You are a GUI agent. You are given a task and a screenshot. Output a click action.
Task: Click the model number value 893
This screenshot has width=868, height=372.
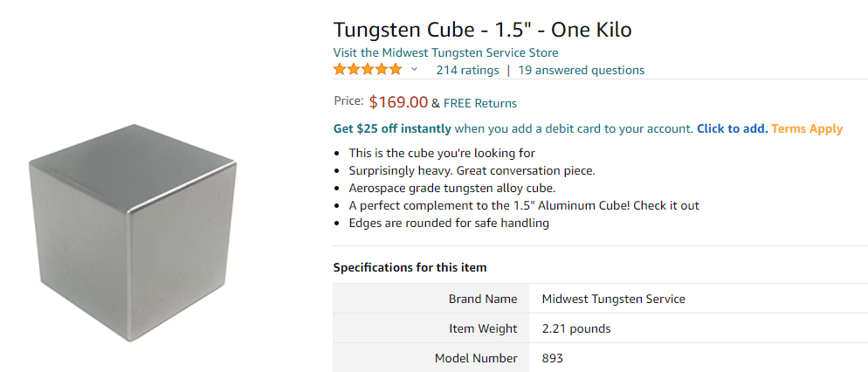(553, 358)
